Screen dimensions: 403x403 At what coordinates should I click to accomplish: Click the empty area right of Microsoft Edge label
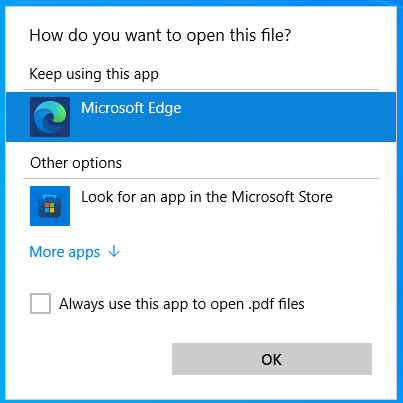pyautogui.click(x=287, y=117)
